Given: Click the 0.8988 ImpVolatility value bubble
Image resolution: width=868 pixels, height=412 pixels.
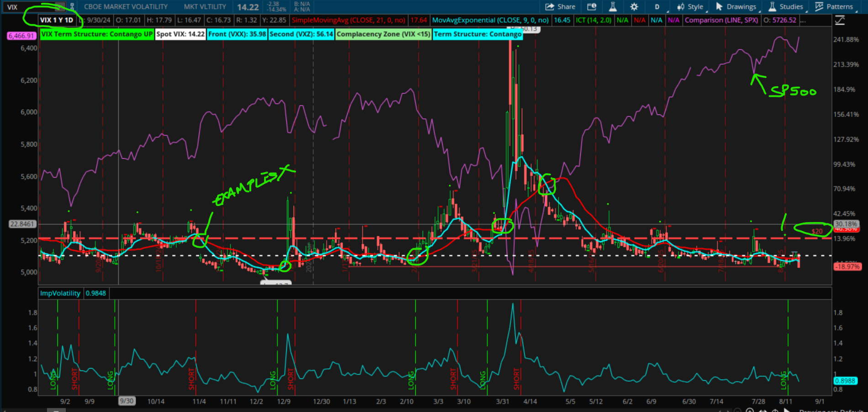Looking at the screenshot, I should tap(845, 380).
